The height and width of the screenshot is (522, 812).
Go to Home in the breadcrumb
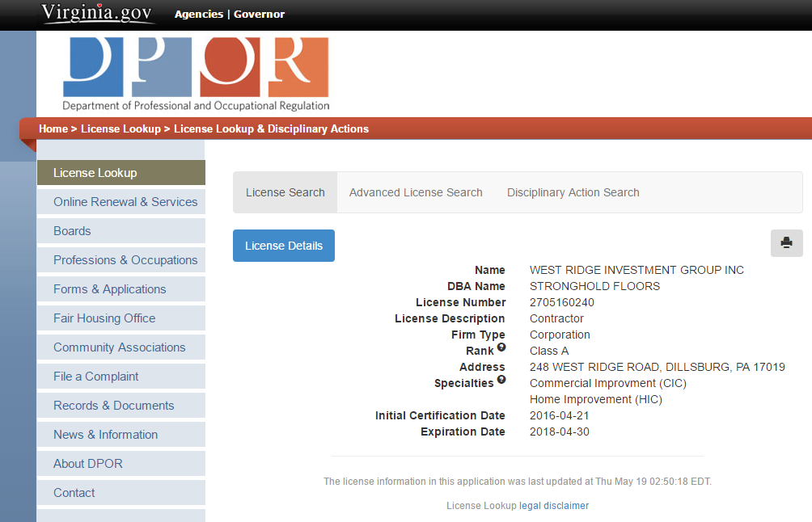pyautogui.click(x=53, y=128)
